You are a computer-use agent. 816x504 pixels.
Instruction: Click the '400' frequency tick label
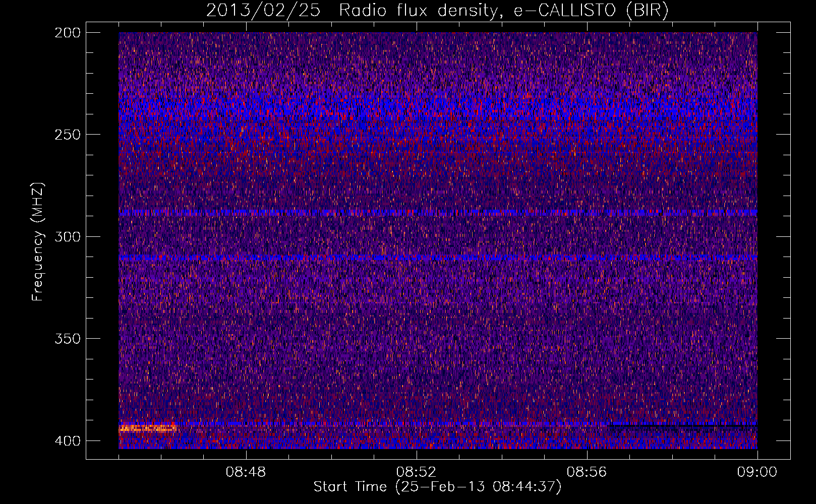point(67,441)
